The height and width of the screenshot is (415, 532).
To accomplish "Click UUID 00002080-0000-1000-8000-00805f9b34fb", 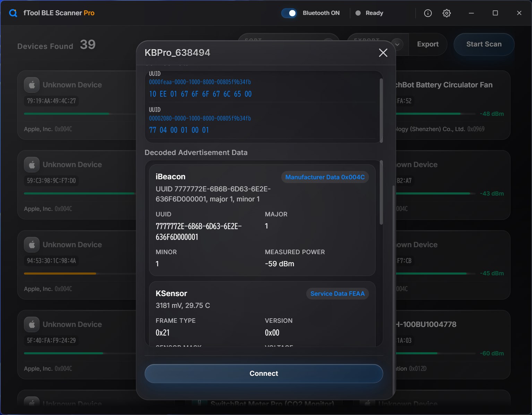I will coord(200,118).
